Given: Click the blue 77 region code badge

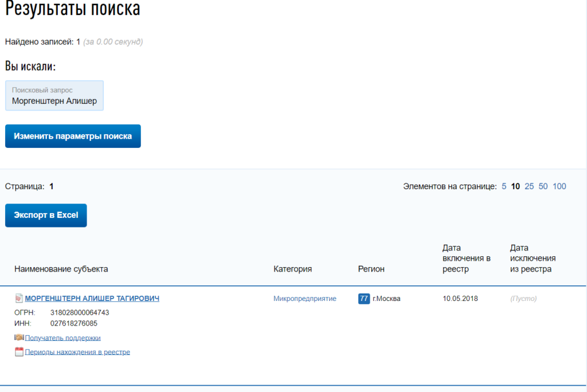Looking at the screenshot, I should coord(364,299).
